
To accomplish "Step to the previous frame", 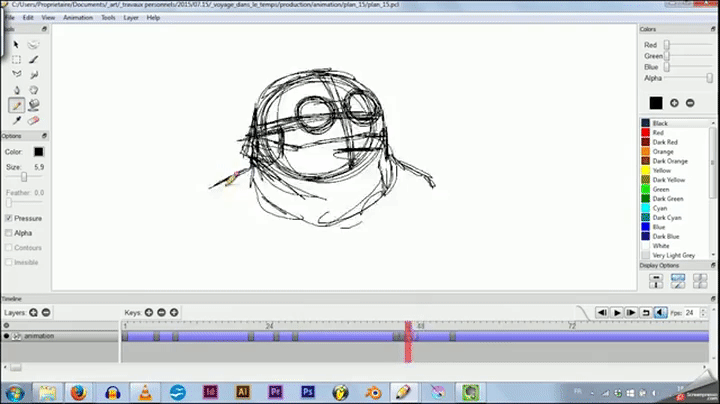I will pos(602,313).
